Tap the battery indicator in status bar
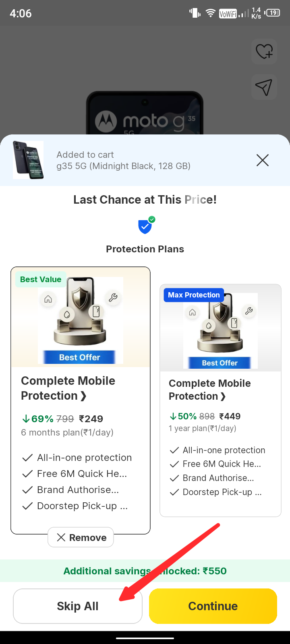Image resolution: width=290 pixels, height=644 pixels. (273, 13)
